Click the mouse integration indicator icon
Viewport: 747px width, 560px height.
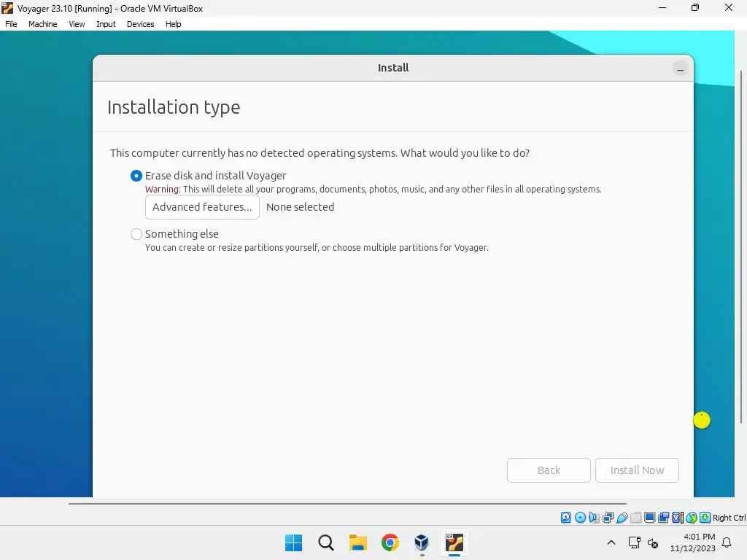pos(692,517)
